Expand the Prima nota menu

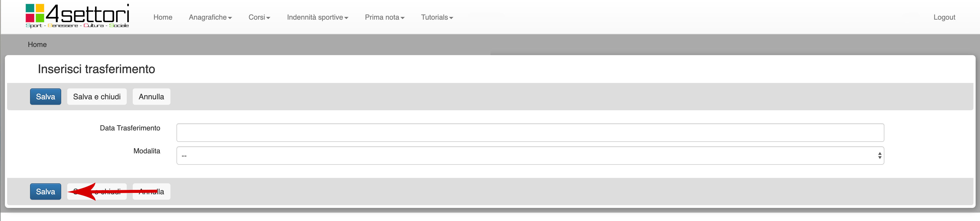[x=384, y=17]
